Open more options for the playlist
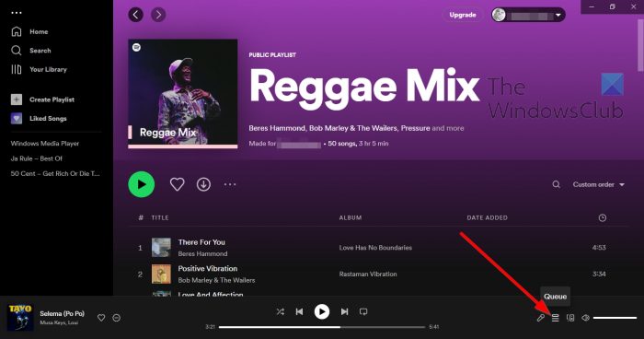 click(230, 184)
